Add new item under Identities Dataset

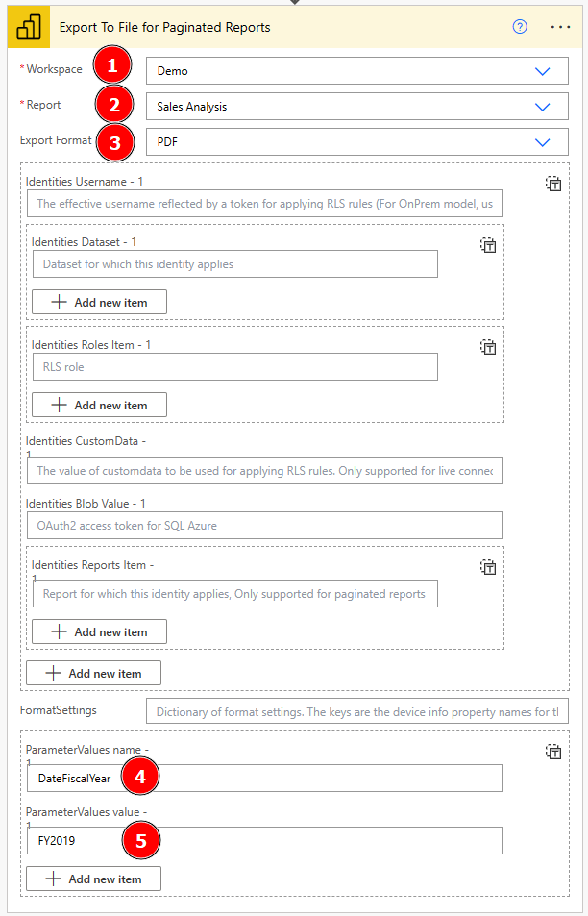point(99,302)
